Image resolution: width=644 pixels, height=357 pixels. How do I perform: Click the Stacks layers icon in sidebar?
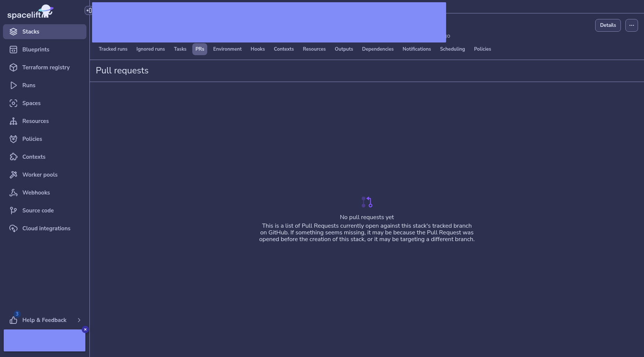13,32
